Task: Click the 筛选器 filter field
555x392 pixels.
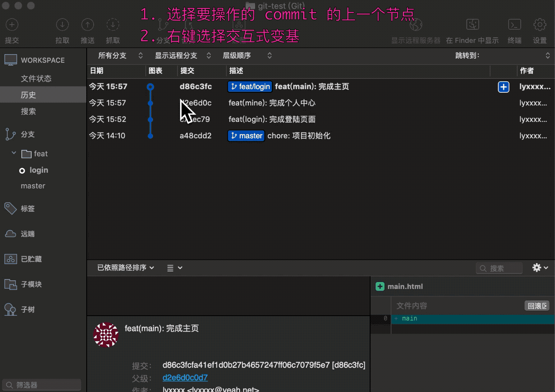Action: coord(41,385)
